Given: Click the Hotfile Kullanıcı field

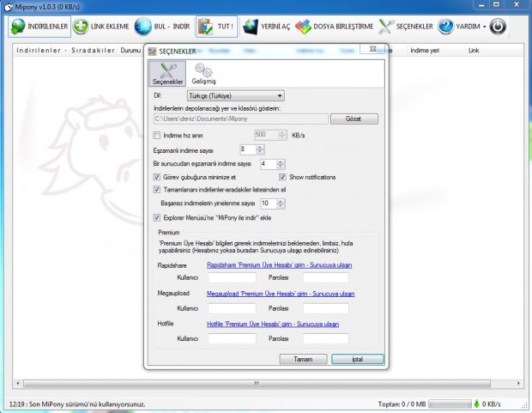Looking at the screenshot, I should point(232,338).
